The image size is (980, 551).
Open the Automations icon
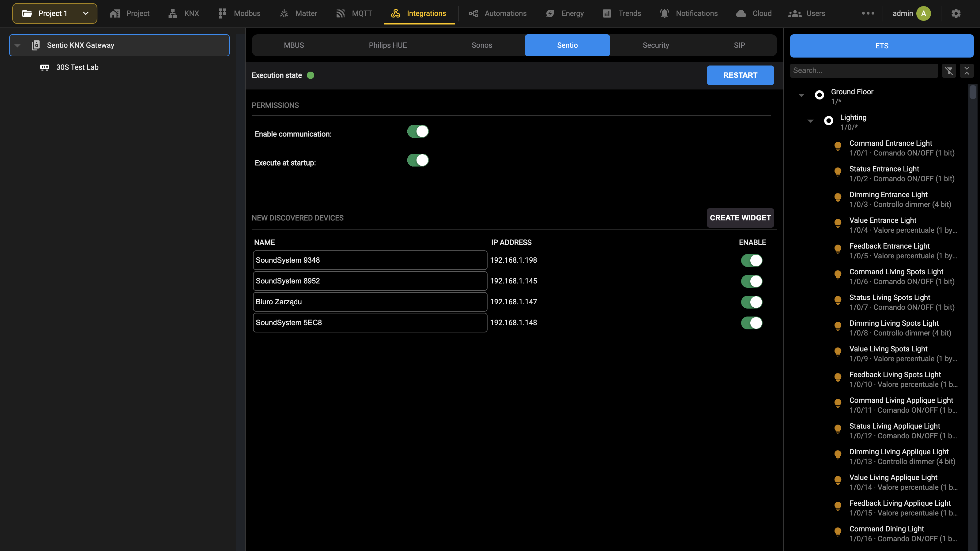[473, 14]
